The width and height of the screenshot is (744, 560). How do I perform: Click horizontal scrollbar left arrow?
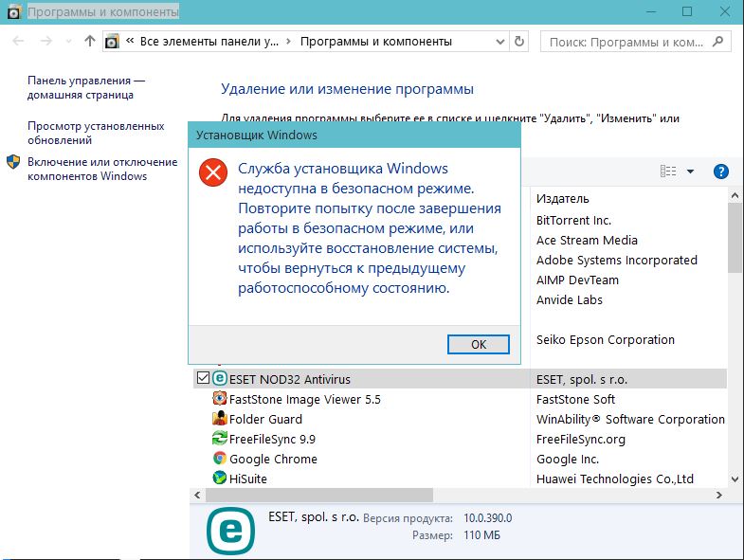pyautogui.click(x=197, y=495)
